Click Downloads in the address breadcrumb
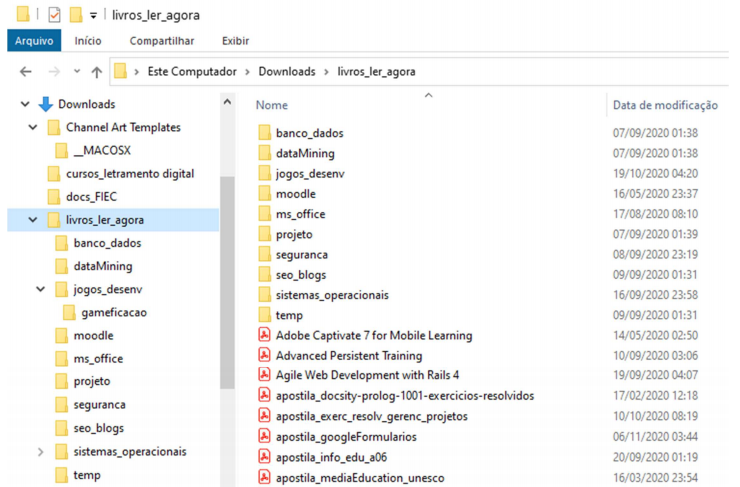Viewport: 740px width, 487px height. pos(287,72)
